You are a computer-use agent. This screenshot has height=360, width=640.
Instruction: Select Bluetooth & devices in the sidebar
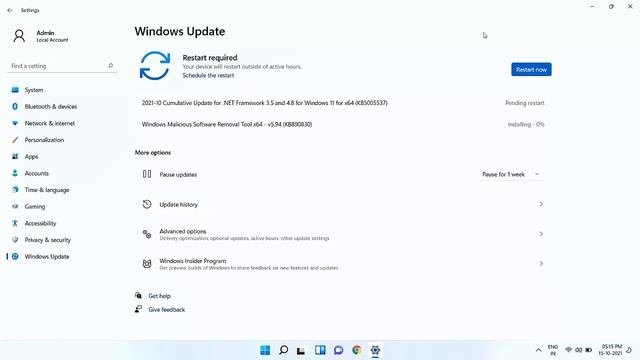pos(61,107)
